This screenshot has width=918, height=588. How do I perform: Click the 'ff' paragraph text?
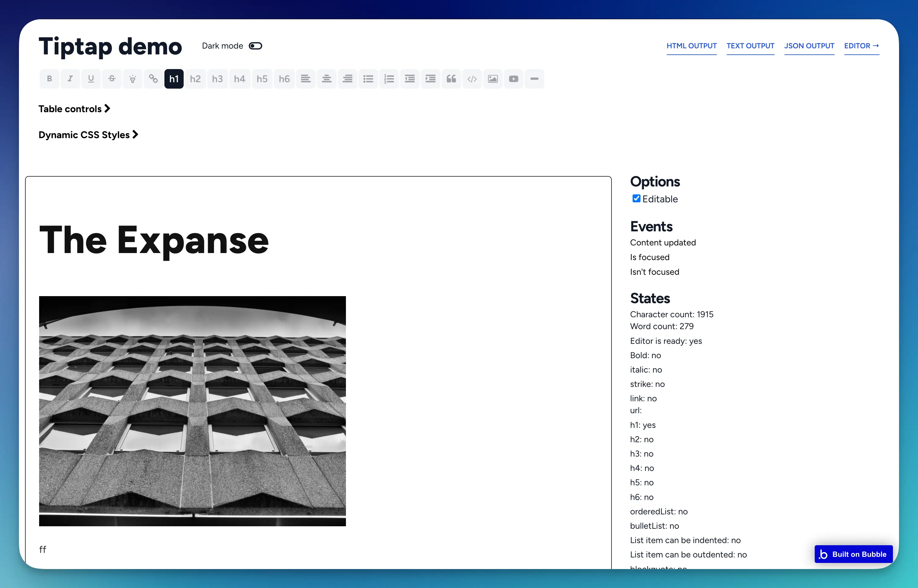[43, 549]
